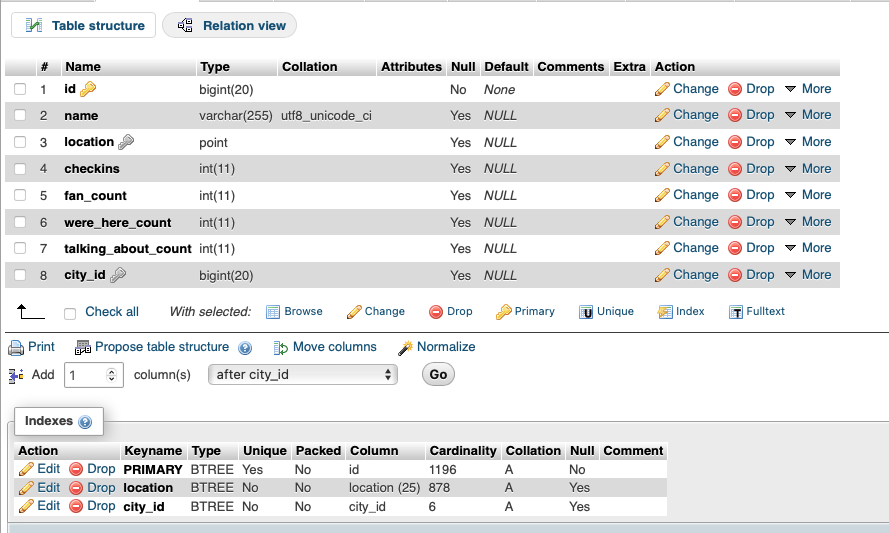Image resolution: width=889 pixels, height=533 pixels.
Task: Click the cardinality value '1196'
Action: pyautogui.click(x=443, y=469)
